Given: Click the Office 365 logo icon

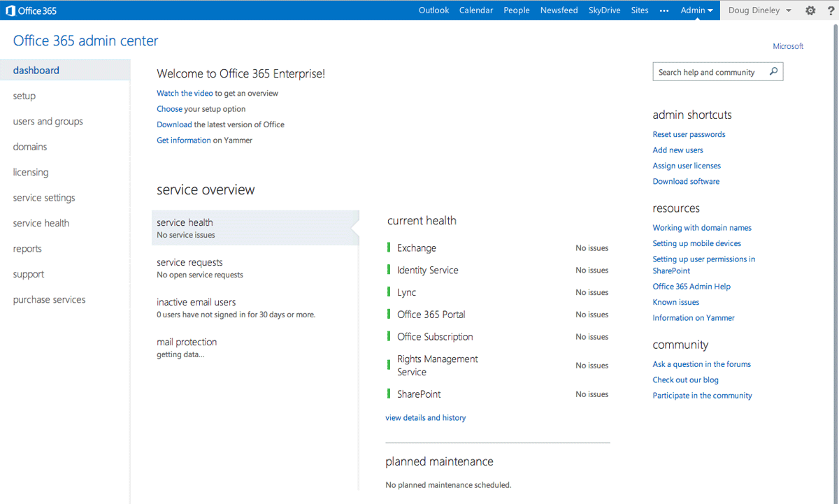Looking at the screenshot, I should click(x=10, y=10).
